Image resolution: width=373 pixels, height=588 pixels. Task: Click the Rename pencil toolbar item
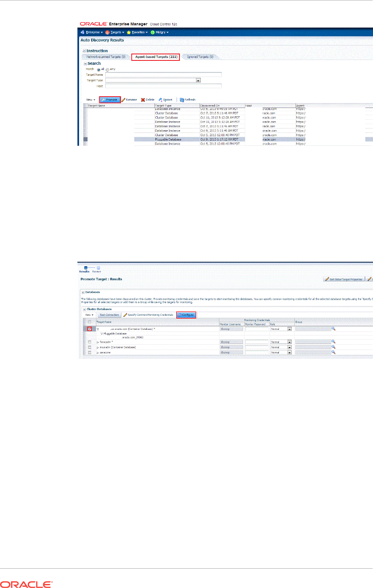tap(129, 99)
